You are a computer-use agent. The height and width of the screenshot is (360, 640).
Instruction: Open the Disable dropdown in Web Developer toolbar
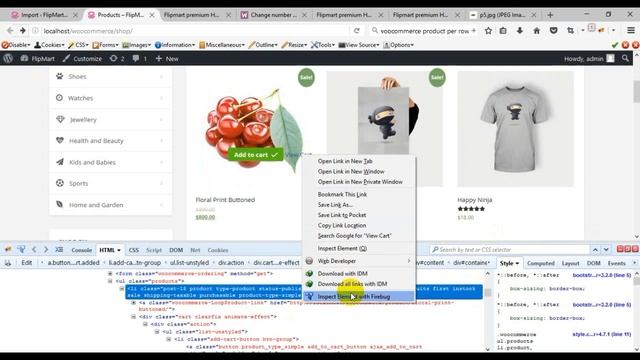point(16,45)
